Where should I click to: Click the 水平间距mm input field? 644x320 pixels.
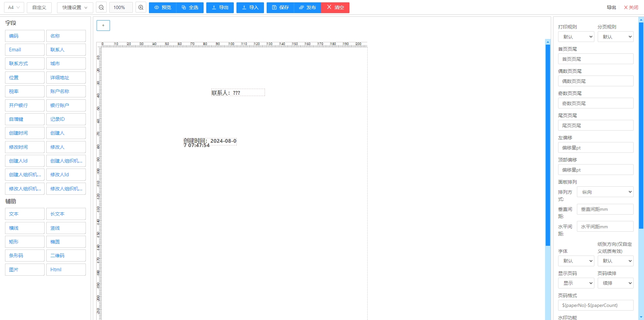pos(605,227)
